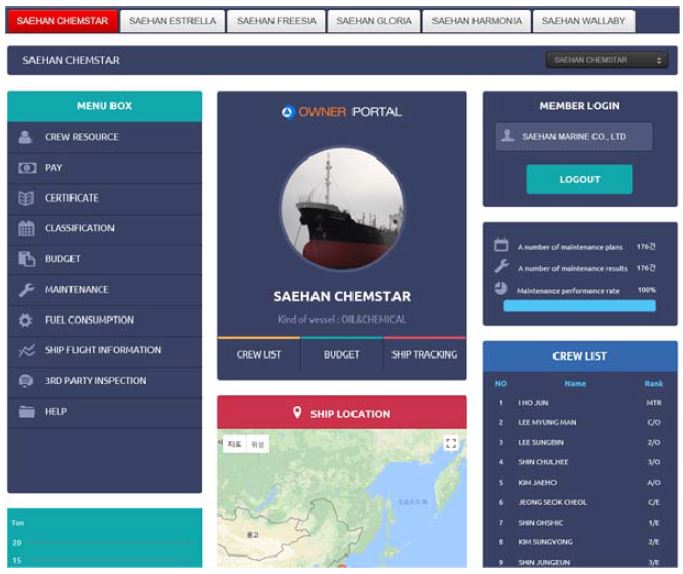The image size is (683, 574).
Task: Open the CLASSIFICATION menu item
Action: pyautogui.click(x=105, y=228)
